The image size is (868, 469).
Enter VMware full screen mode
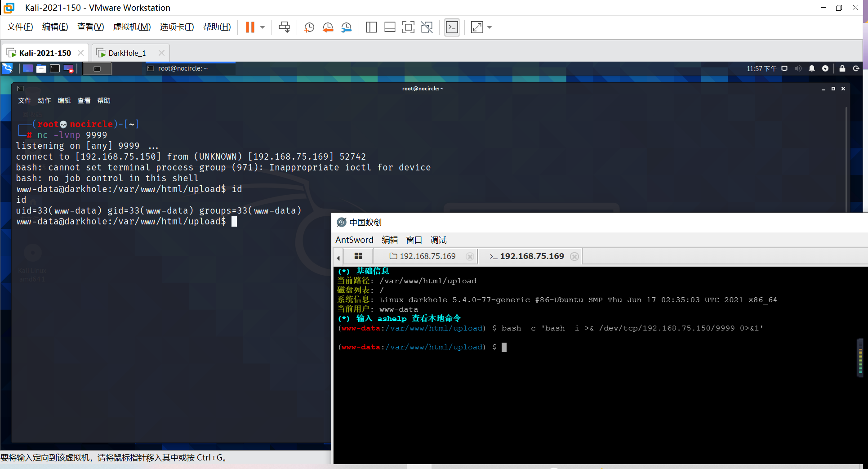[408, 27]
